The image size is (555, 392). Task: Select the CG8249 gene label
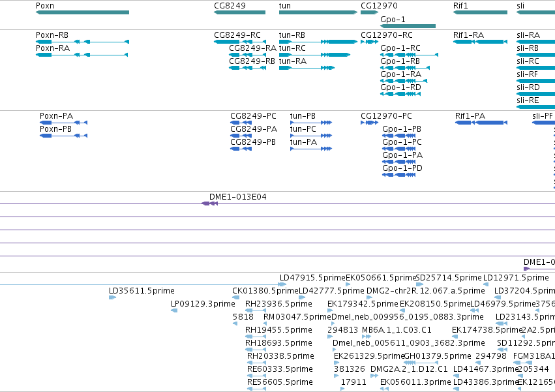230,6
